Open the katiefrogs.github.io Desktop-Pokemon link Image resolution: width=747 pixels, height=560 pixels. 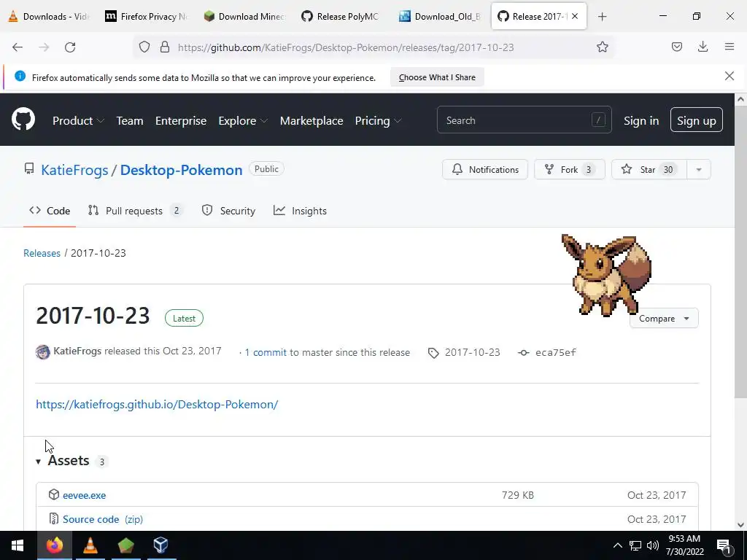(x=157, y=404)
